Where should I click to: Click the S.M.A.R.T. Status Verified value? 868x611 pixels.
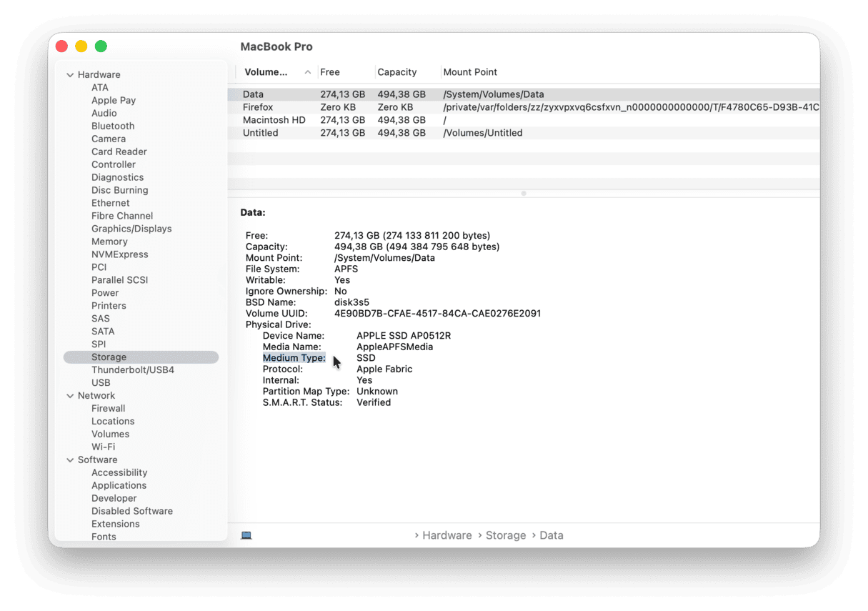coord(374,403)
